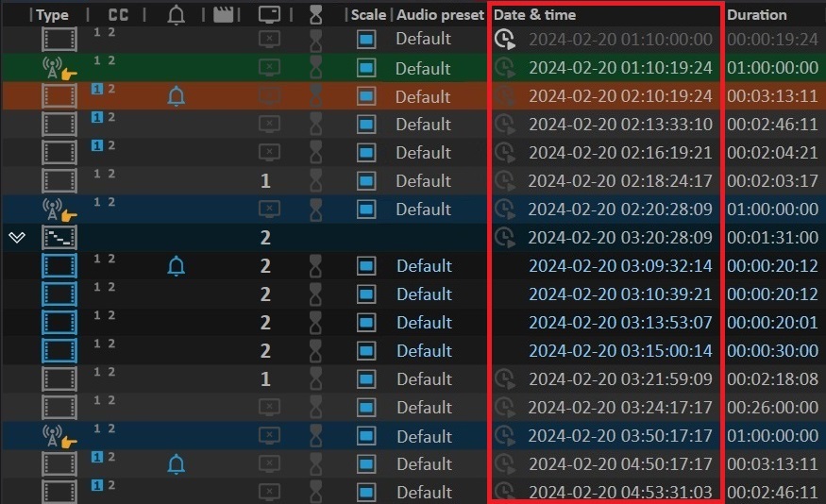Image resolution: width=826 pixels, height=504 pixels.
Task: Click the clip type icon in orange 02:10:19:24 row
Action: click(59, 96)
